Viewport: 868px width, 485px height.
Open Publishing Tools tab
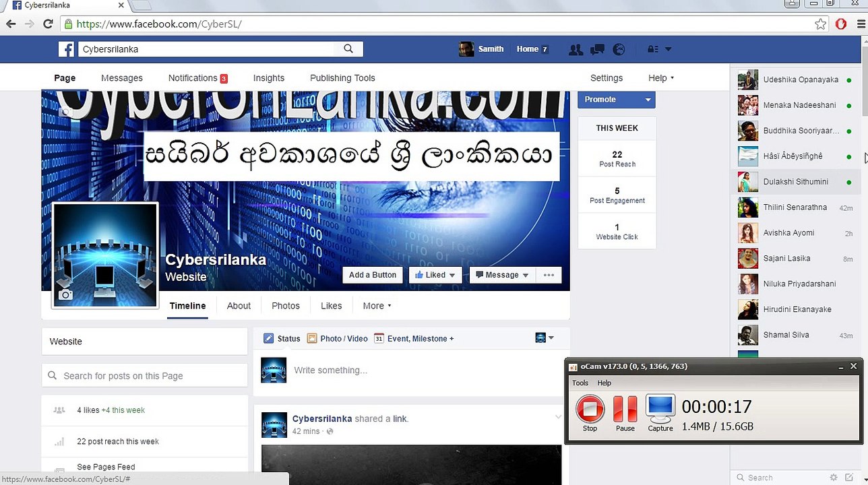click(342, 78)
